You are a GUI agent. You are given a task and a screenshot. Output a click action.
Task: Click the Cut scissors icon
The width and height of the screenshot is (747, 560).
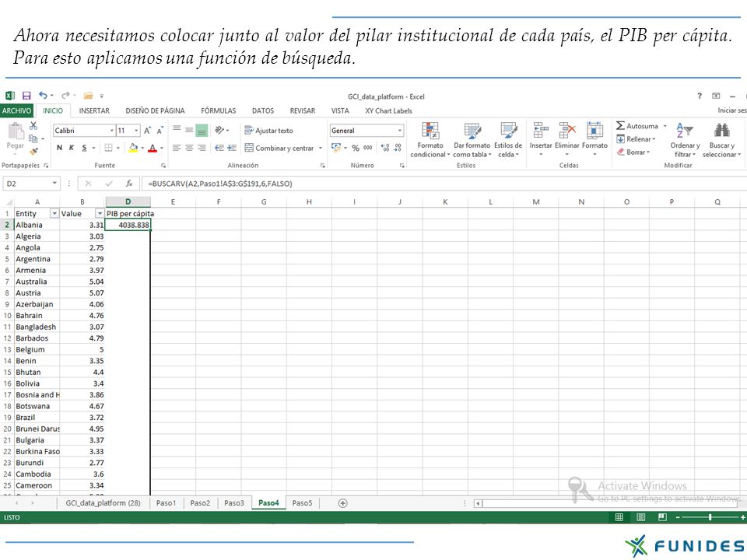pyautogui.click(x=33, y=126)
